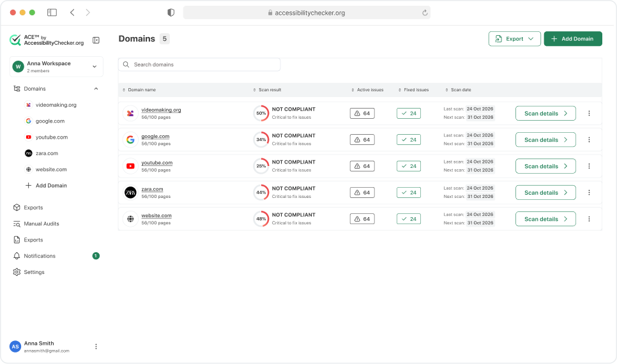
Task: Open Scan details for youtube.com
Action: click(545, 166)
